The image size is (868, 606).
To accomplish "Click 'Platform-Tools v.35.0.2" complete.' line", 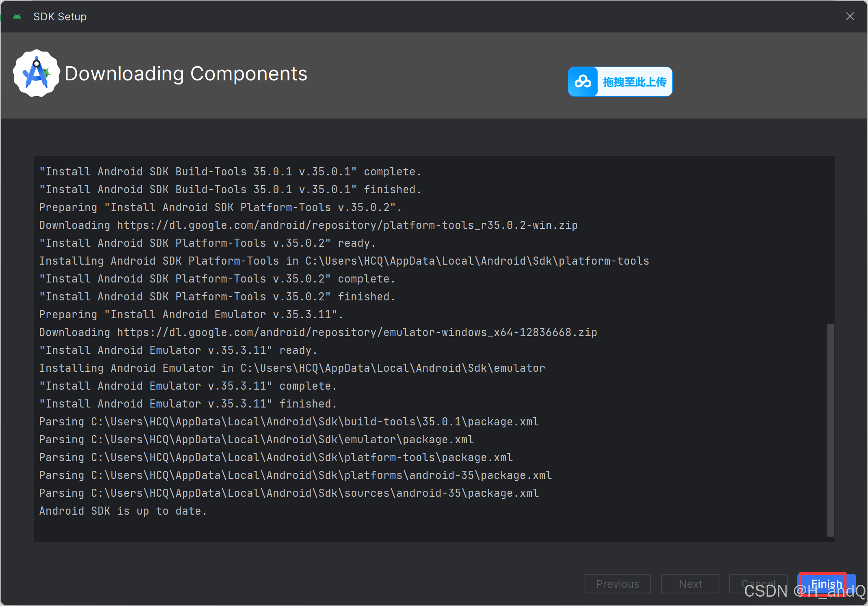I will (217, 279).
